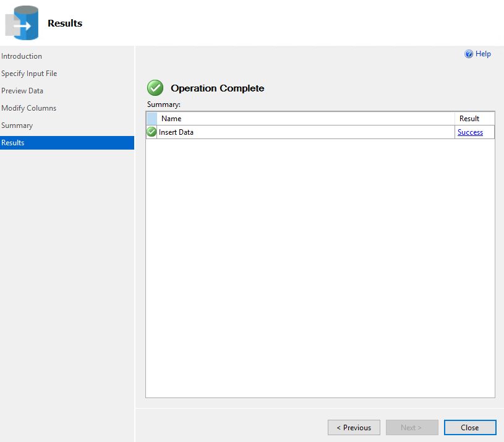Go to Specify Input File step
Screen dimensions: 504x442
[29, 74]
